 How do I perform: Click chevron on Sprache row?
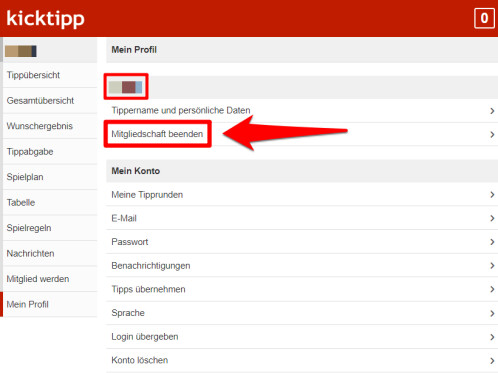(x=492, y=313)
